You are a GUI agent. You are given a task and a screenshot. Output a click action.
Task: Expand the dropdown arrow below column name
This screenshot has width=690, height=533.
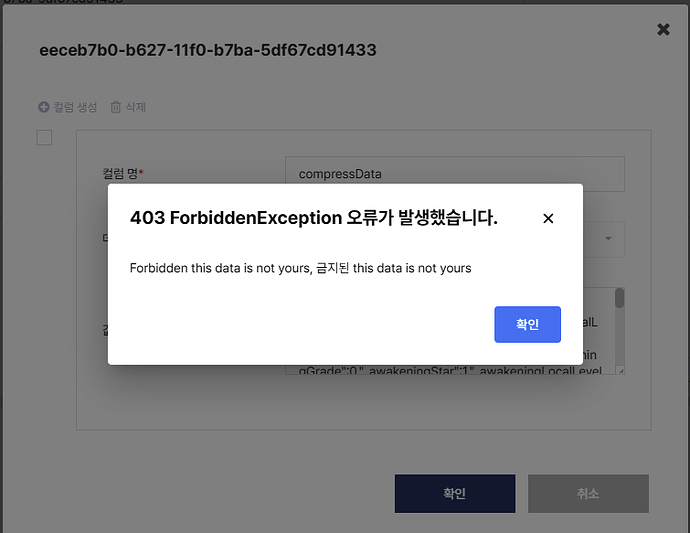[609, 240]
